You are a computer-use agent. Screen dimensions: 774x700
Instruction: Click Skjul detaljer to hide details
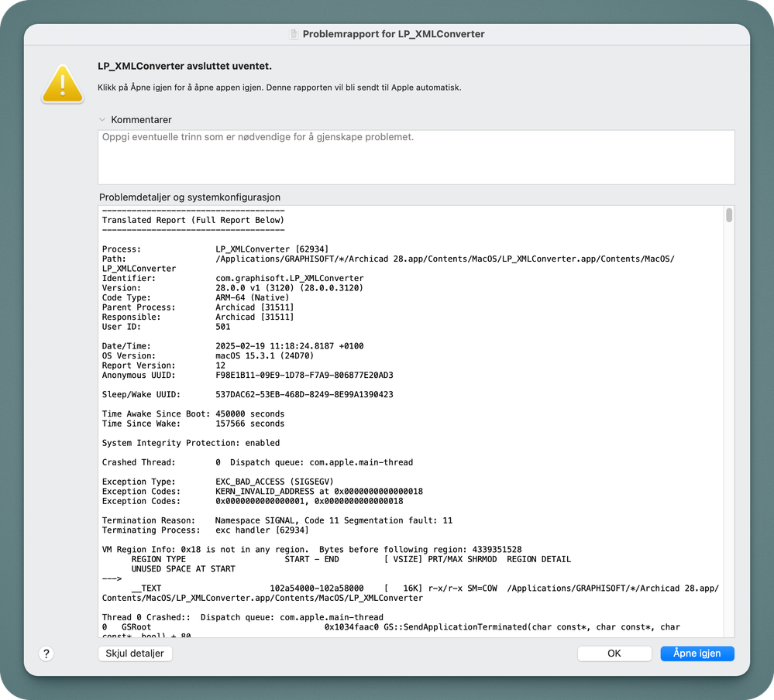135,653
